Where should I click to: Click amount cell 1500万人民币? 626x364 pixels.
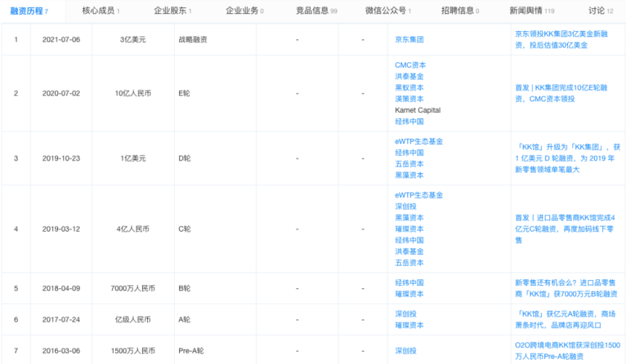coord(133,351)
